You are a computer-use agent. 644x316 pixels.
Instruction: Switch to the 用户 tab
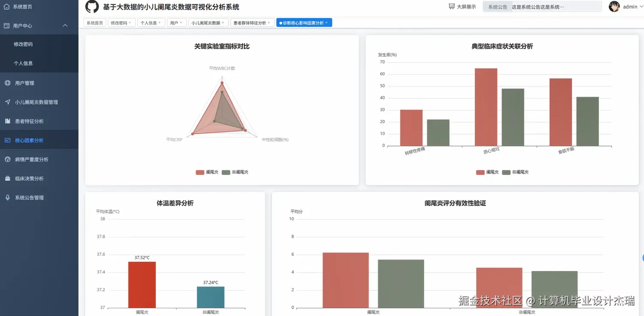(x=174, y=23)
